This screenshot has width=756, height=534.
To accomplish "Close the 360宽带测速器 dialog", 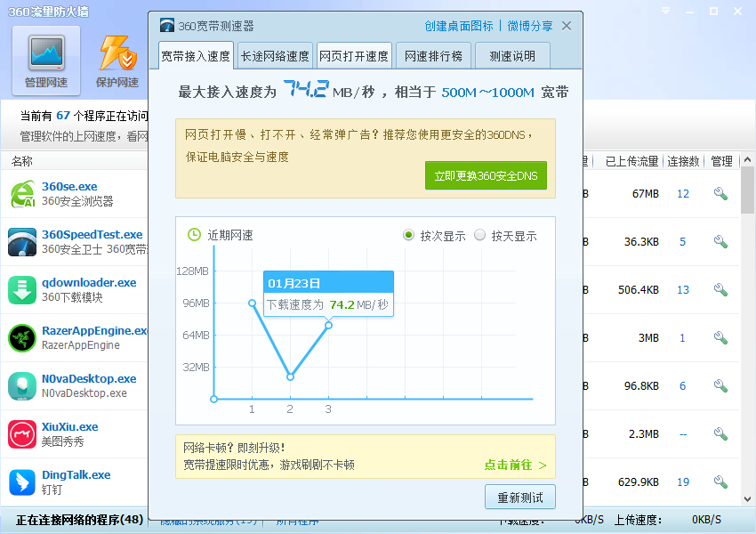I will pyautogui.click(x=567, y=26).
